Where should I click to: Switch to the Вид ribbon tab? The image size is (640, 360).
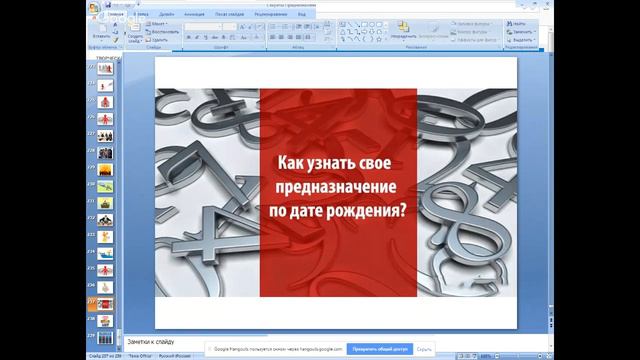[x=302, y=14]
